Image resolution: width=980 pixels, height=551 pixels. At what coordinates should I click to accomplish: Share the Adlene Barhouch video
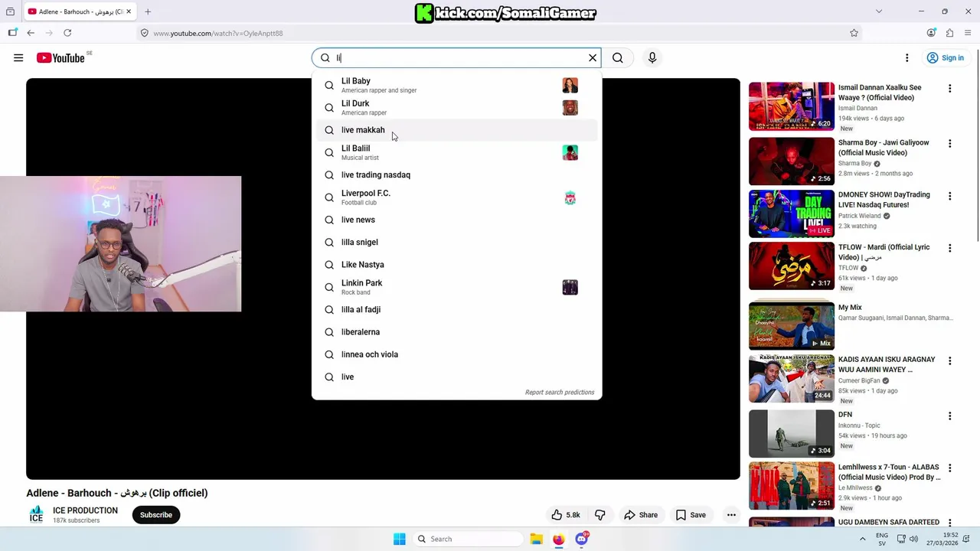(x=640, y=515)
